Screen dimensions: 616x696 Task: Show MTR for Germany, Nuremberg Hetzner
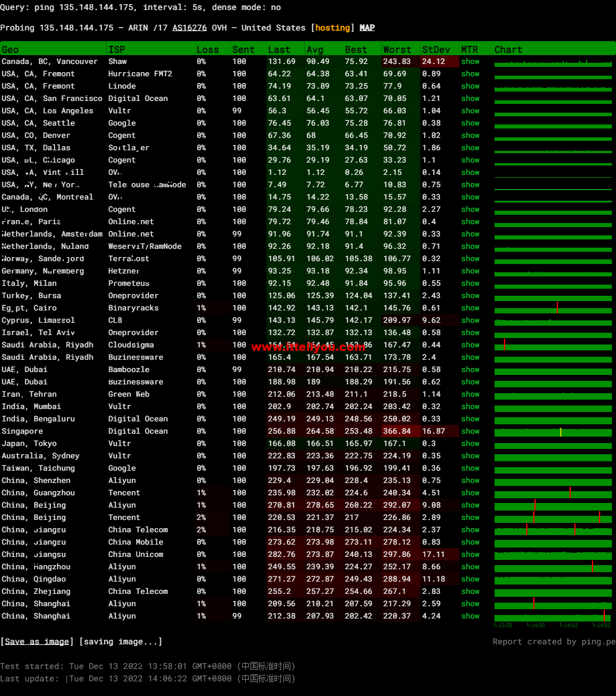click(x=470, y=271)
